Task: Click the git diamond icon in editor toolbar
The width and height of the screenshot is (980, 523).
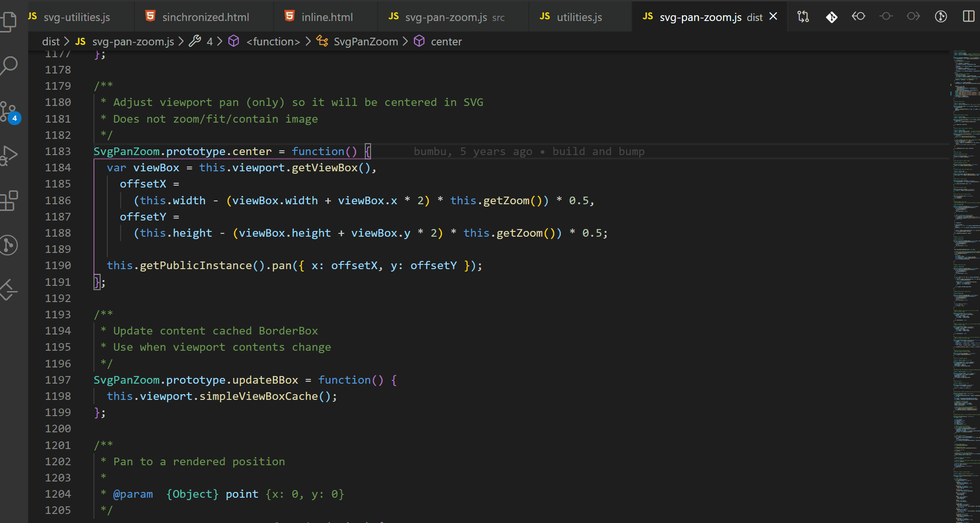Action: (831, 17)
